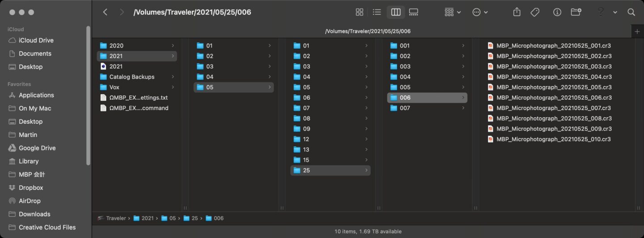
Task: Click Traveler in the bottom path bar
Action: [x=116, y=218]
